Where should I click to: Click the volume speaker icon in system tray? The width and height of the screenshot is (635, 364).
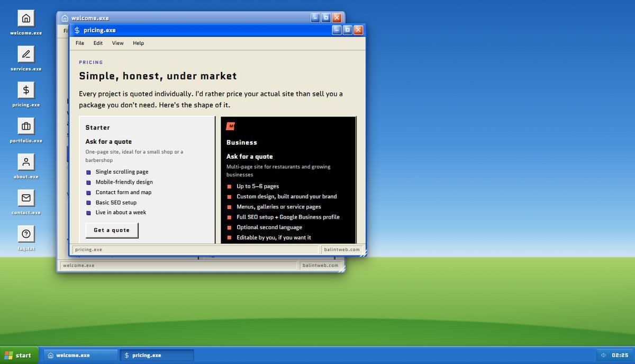click(x=603, y=356)
